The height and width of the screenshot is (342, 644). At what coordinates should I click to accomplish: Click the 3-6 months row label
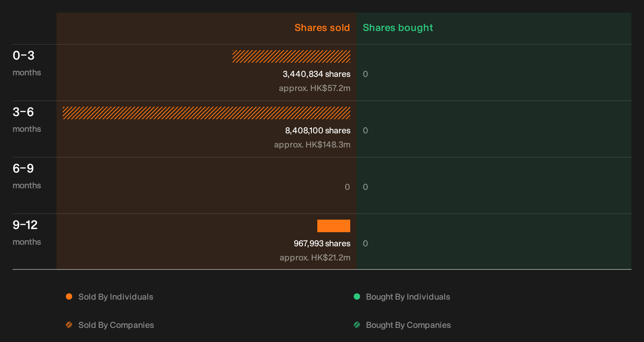point(27,119)
